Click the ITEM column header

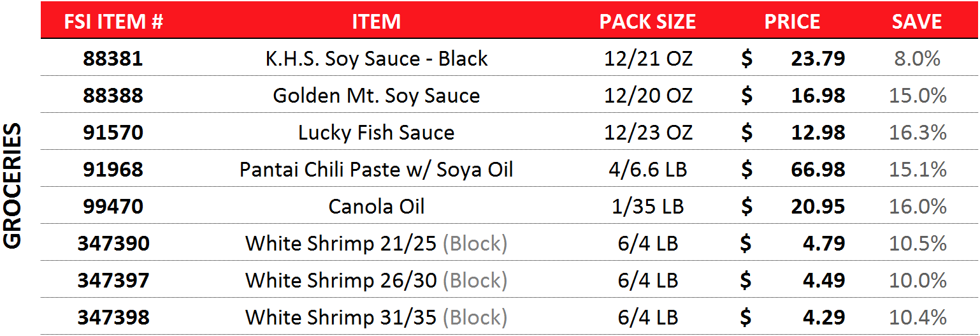[x=376, y=22]
